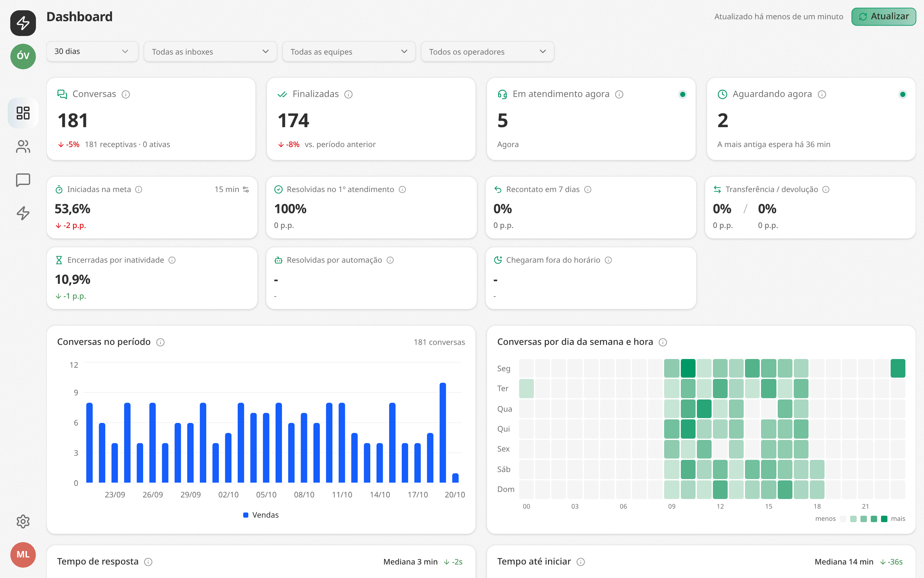Click the 'Mediana 14 min' value

[x=844, y=562]
